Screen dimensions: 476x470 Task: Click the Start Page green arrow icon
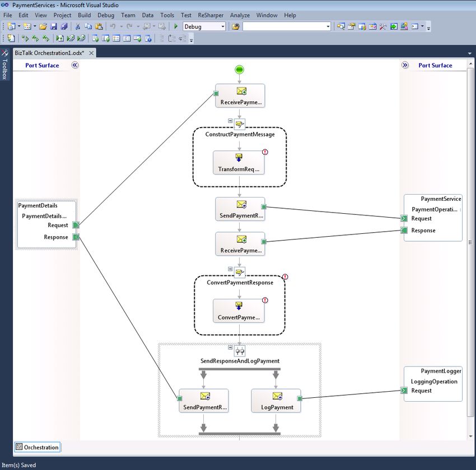pos(394,26)
